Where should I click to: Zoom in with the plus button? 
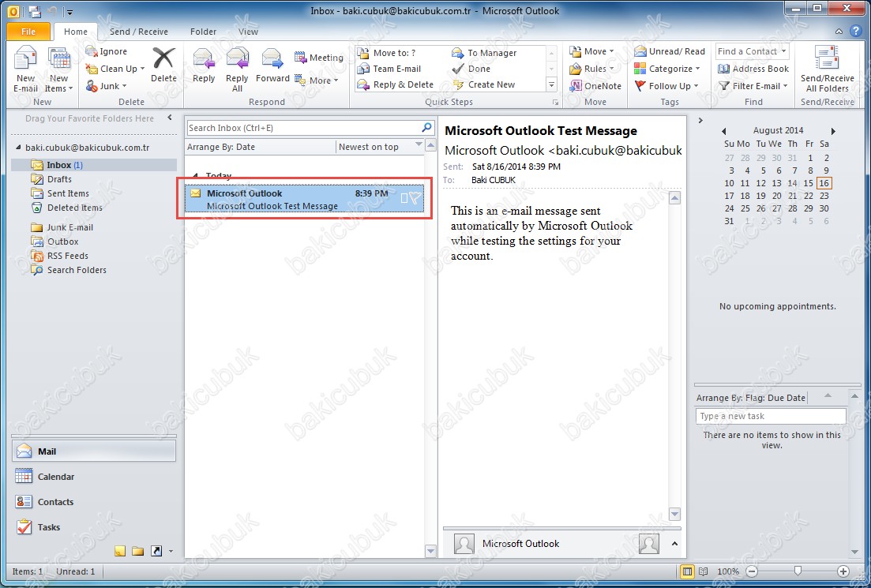[843, 571]
